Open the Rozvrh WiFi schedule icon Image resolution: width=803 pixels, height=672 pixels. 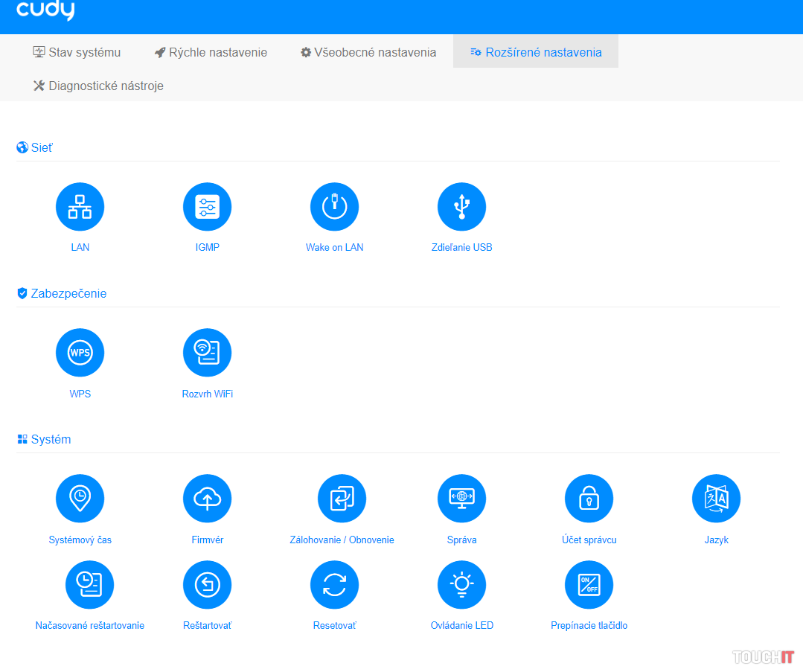click(207, 353)
